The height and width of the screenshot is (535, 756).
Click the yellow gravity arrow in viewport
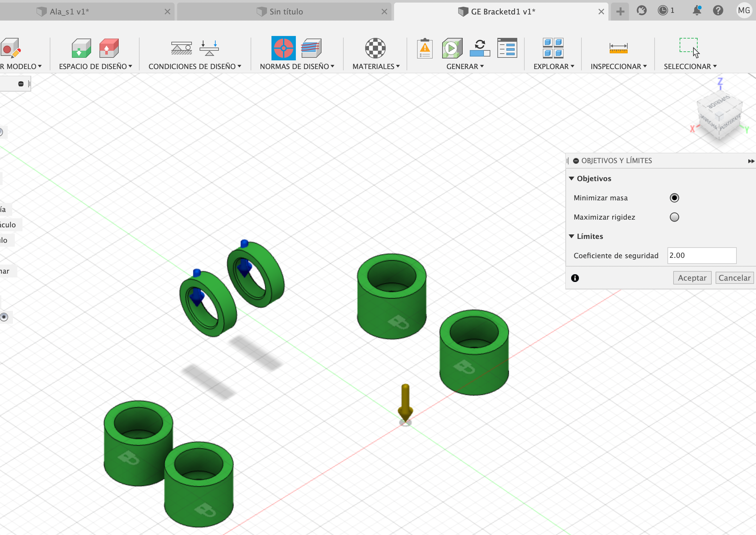click(405, 404)
